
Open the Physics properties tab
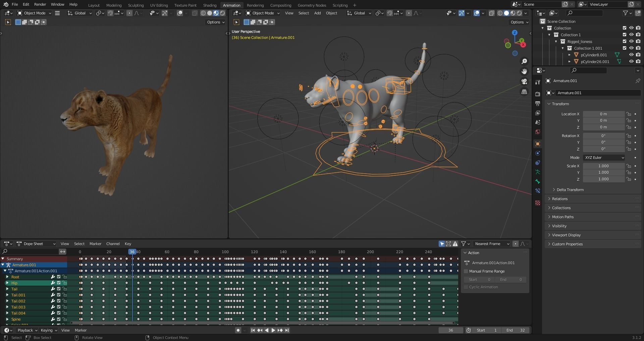click(538, 153)
